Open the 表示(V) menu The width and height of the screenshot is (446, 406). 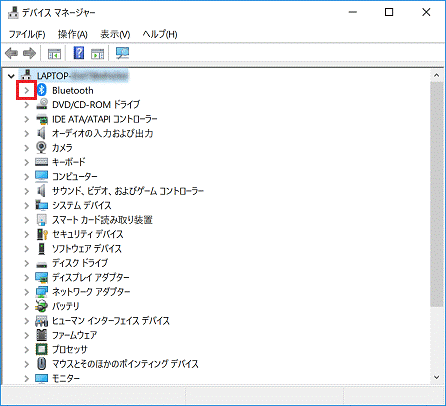coord(115,34)
